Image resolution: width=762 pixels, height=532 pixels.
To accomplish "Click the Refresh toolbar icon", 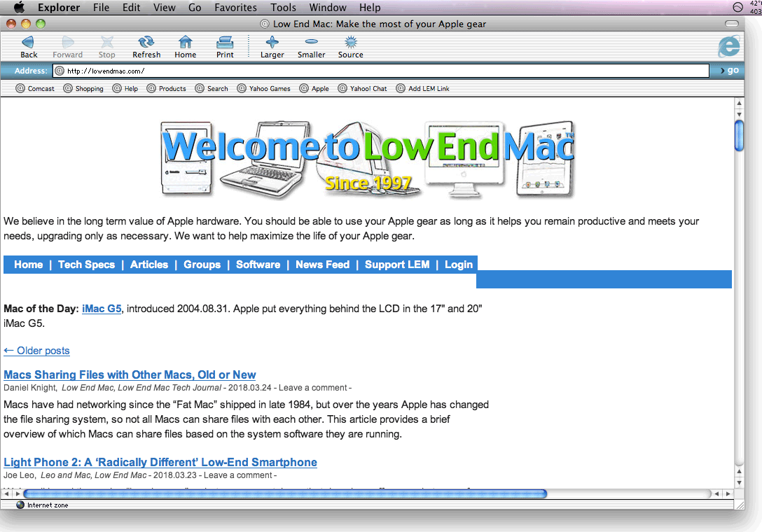I will 146,43.
